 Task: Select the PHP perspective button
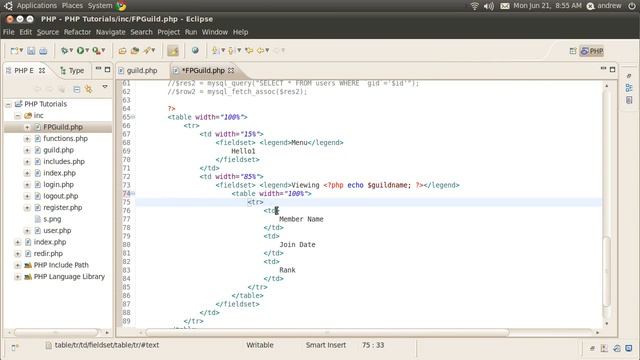click(592, 51)
